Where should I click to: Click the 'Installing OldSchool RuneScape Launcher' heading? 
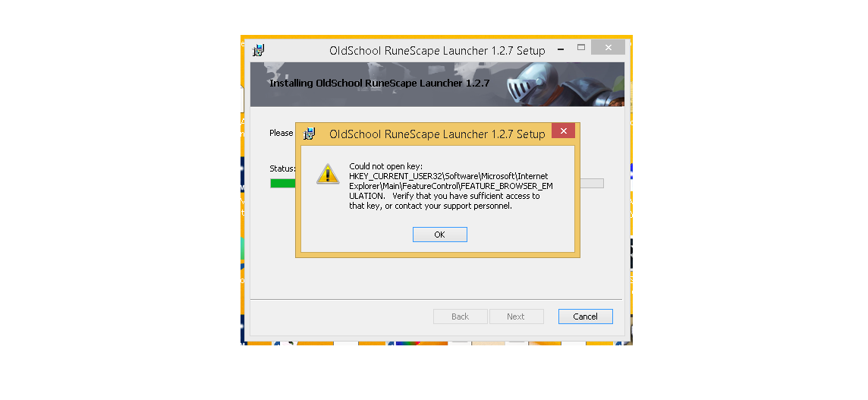(379, 83)
